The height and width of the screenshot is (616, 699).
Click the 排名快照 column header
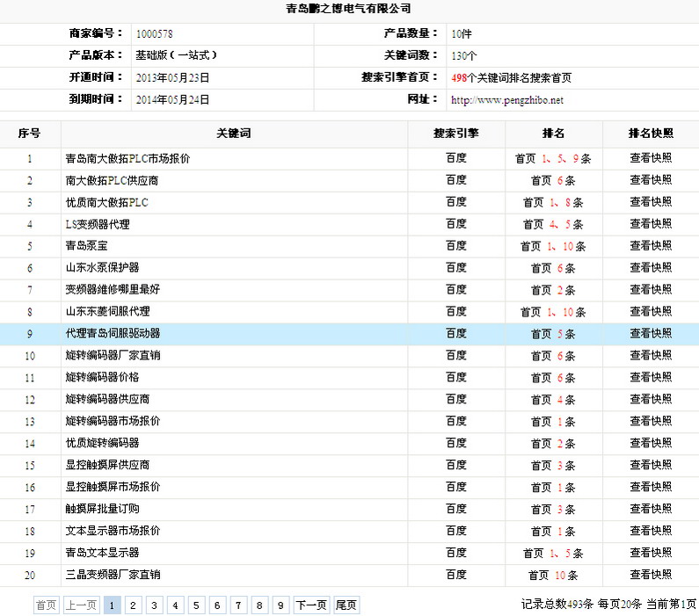pyautogui.click(x=651, y=134)
